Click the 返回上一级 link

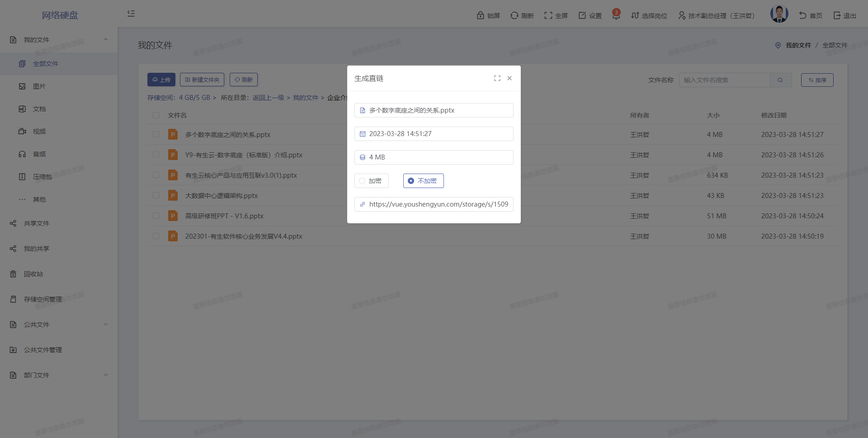268,98
